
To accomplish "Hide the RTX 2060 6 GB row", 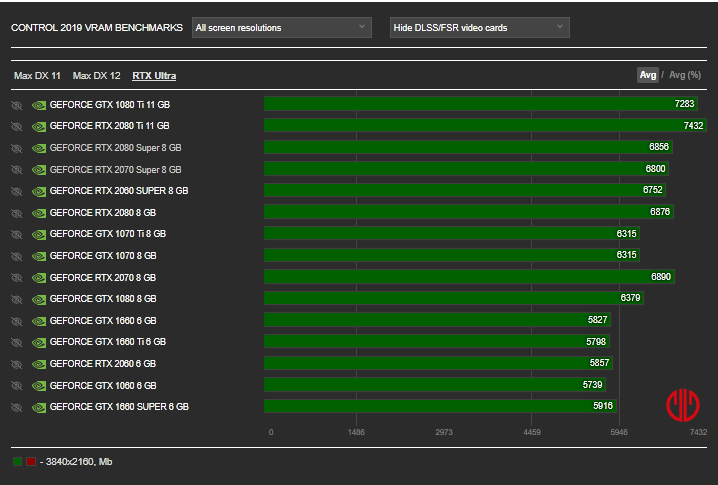I will [x=16, y=365].
